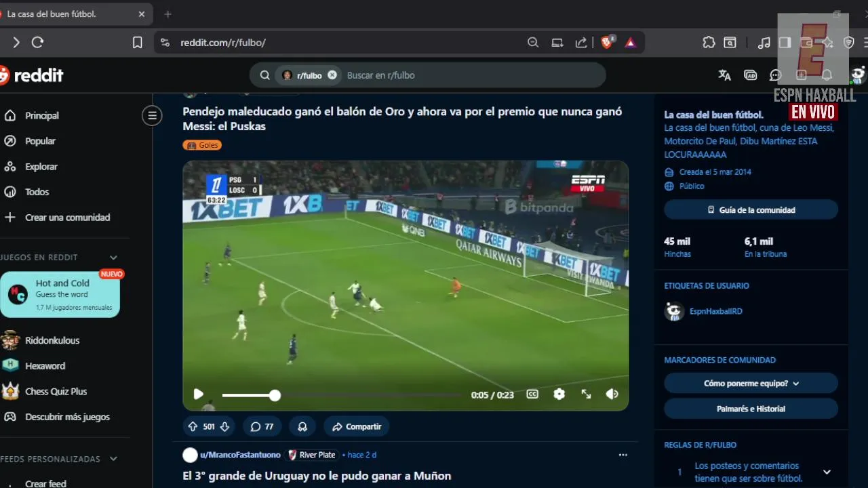Open the Reddit advertise icon
The image size is (868, 488).
[x=750, y=75]
